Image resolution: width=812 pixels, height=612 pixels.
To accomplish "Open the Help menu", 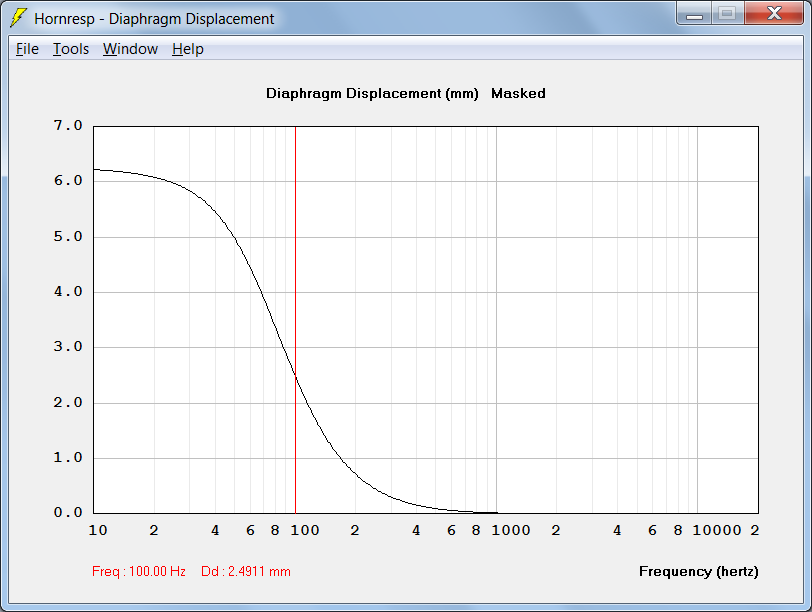I will [x=187, y=49].
